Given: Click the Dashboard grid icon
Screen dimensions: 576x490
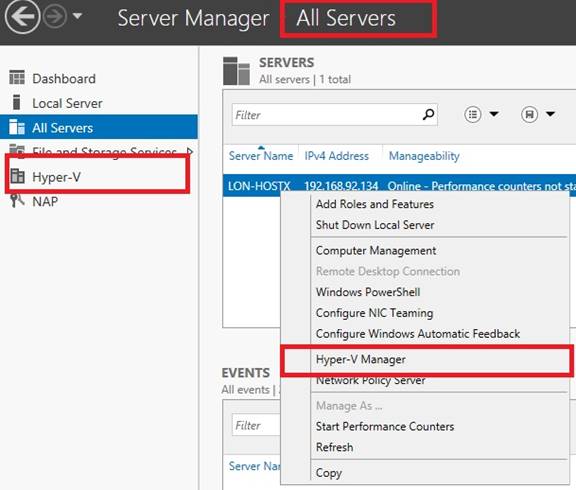Looking at the screenshot, I should coord(17,78).
